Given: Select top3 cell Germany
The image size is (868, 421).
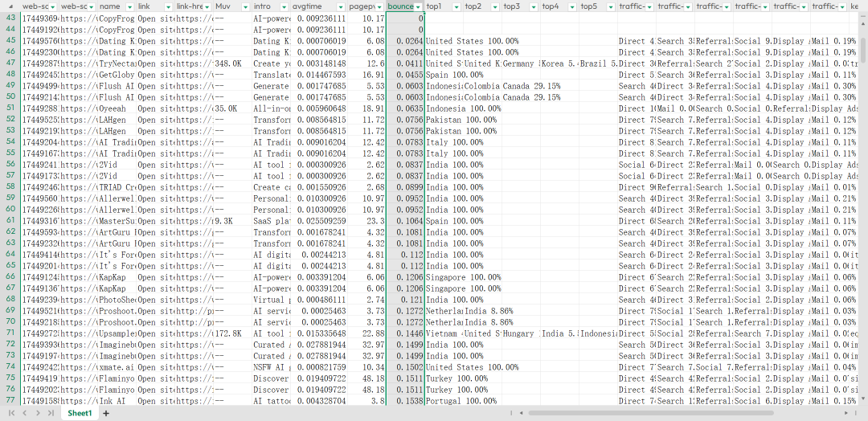Looking at the screenshot, I should point(521,63).
